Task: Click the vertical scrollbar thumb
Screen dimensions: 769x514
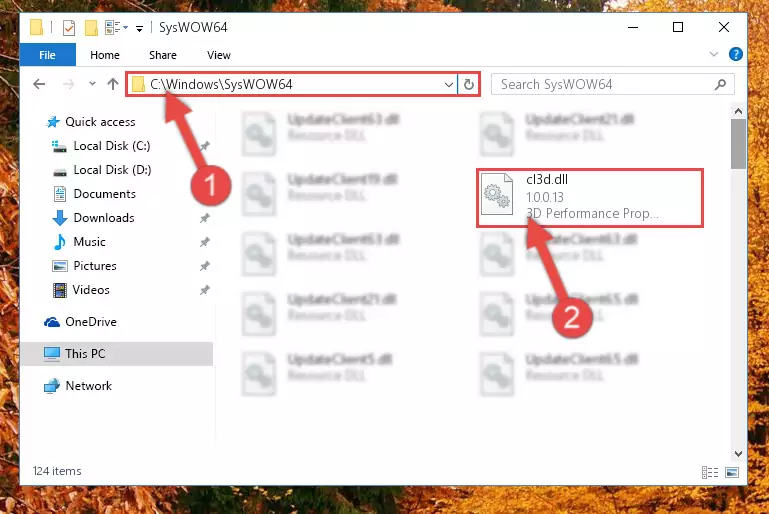Action: point(738,144)
